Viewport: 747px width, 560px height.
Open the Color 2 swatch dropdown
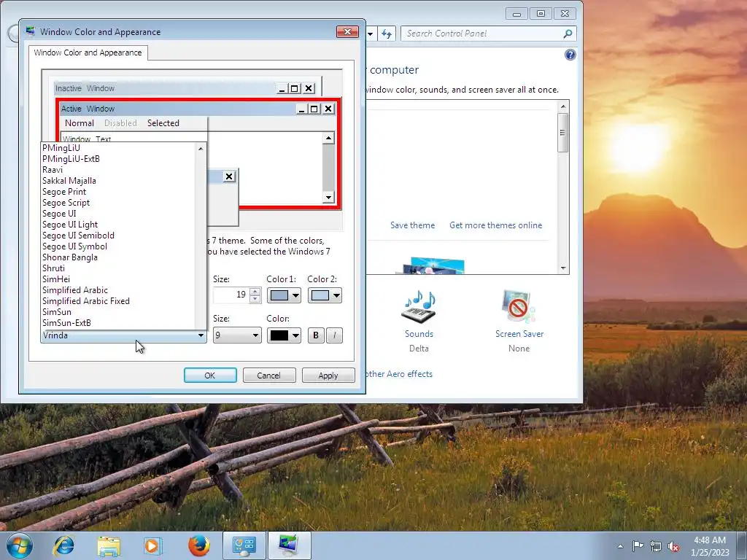point(325,296)
